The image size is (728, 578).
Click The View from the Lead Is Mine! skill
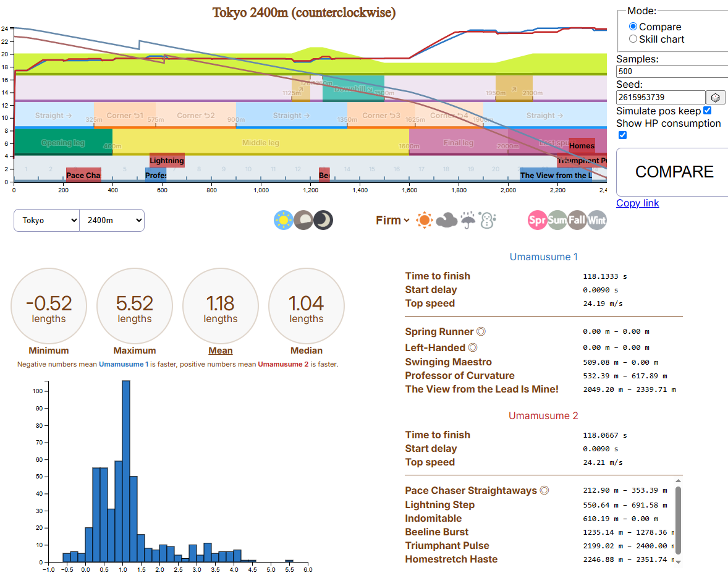pyautogui.click(x=481, y=389)
